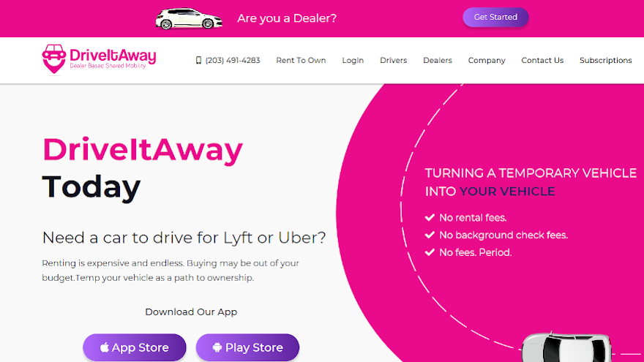Expand the Dealers navigation menu

[438, 60]
